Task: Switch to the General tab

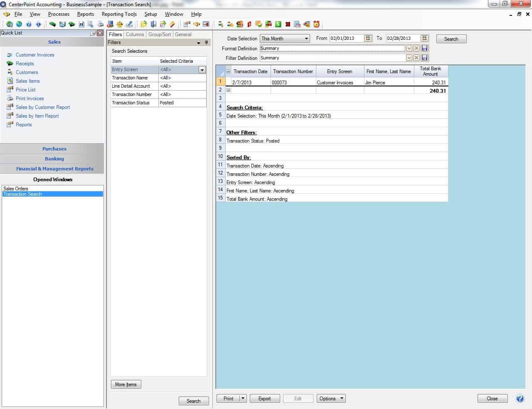Action: pos(183,34)
